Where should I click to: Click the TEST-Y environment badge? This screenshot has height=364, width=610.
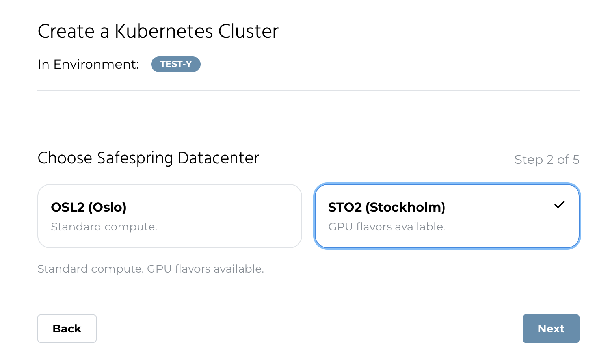tap(176, 64)
